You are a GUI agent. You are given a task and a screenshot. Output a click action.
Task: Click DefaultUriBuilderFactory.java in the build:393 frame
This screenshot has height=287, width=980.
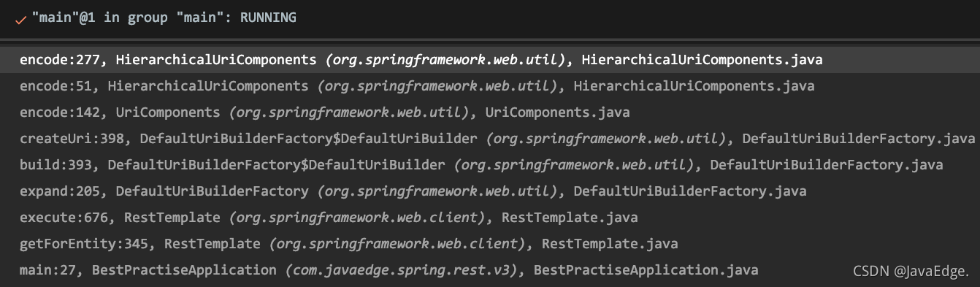(827, 165)
